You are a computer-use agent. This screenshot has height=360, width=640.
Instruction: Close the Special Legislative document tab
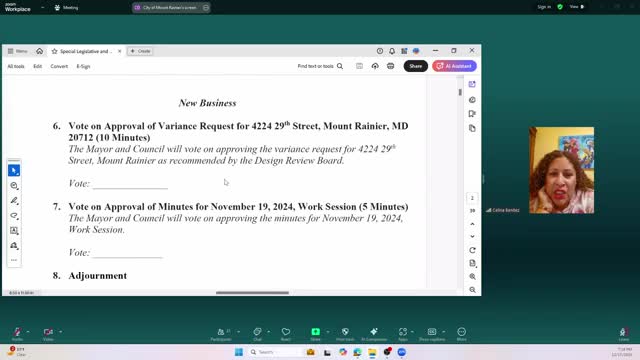[120, 51]
